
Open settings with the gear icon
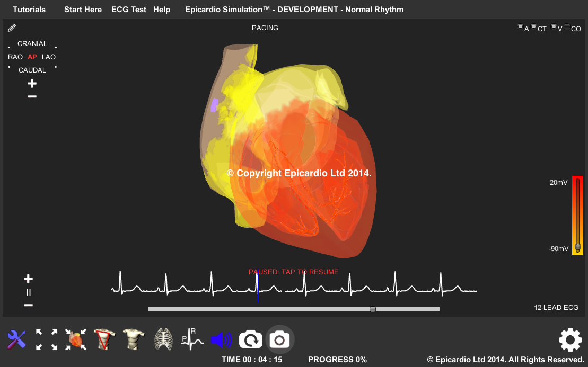pyautogui.click(x=570, y=340)
